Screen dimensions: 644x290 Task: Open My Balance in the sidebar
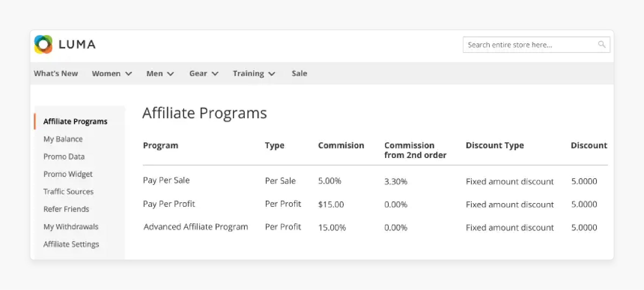pos(63,139)
